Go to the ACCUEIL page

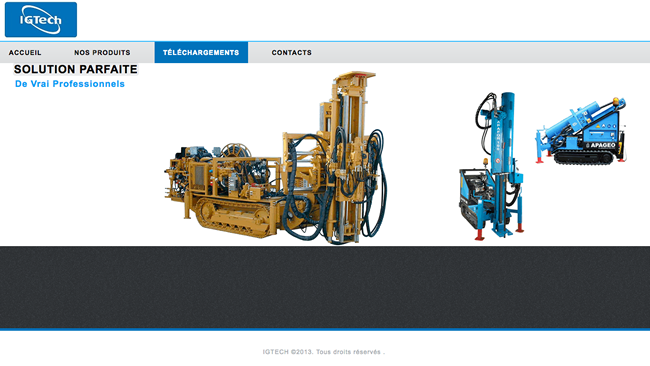(25, 53)
